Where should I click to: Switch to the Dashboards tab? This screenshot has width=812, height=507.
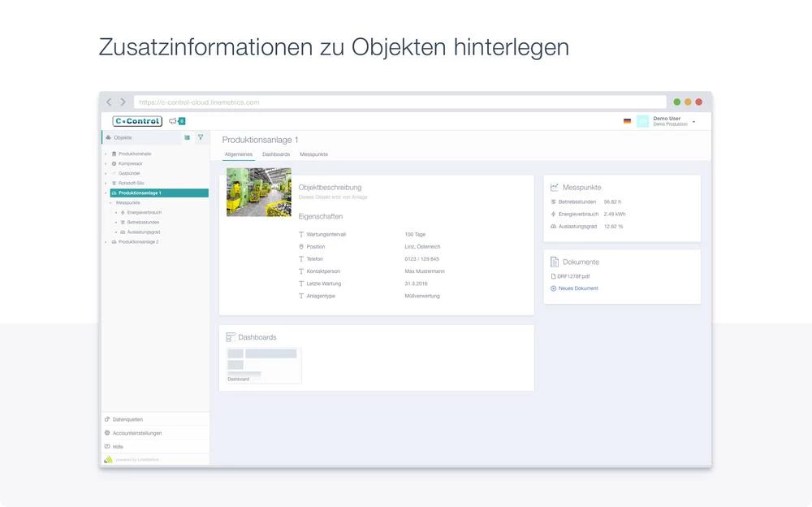click(x=276, y=154)
